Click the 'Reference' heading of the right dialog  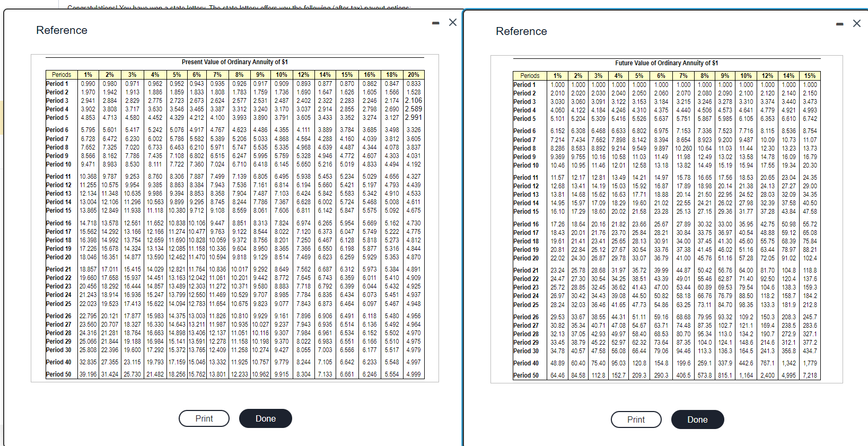pos(521,31)
